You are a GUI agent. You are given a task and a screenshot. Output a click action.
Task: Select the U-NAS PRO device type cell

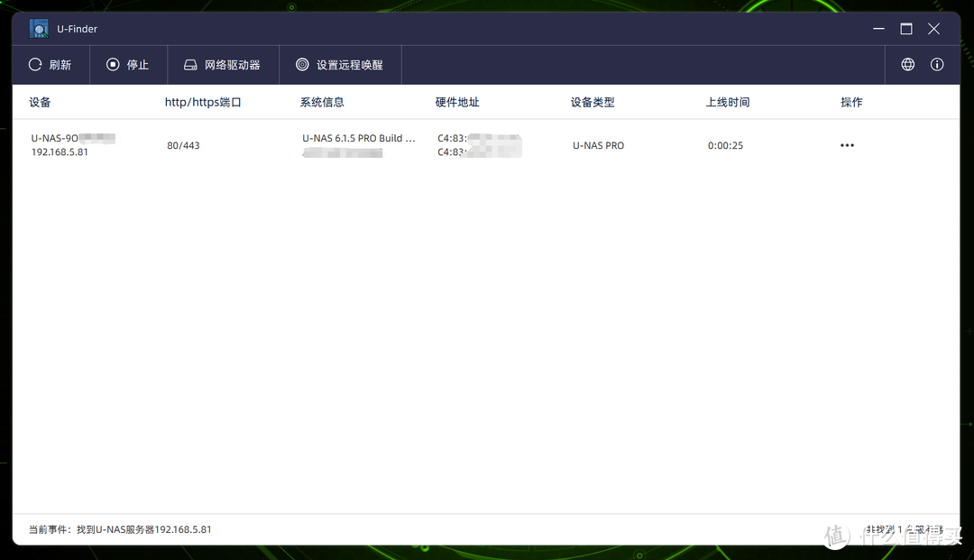[x=598, y=145]
